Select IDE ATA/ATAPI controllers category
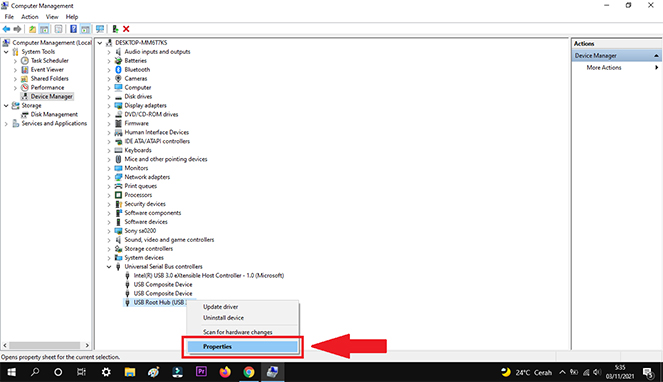The width and height of the screenshot is (663, 382). click(157, 141)
